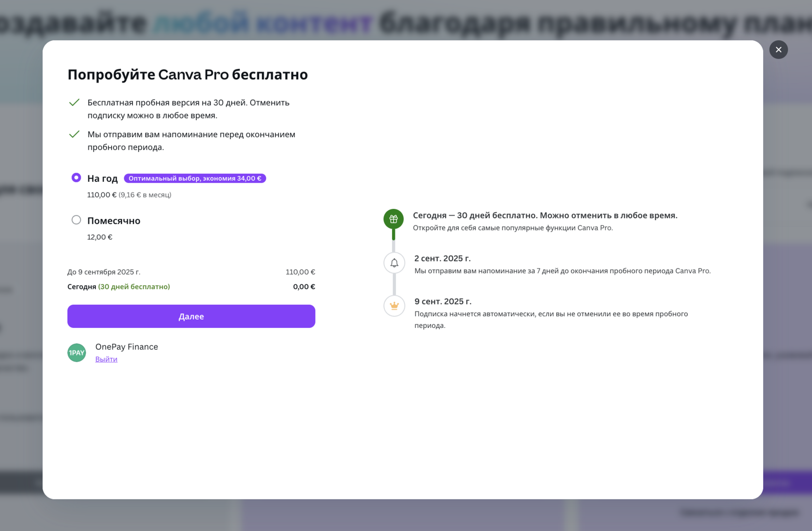
Task: Click the "0,00 €" amount due today
Action: point(304,287)
